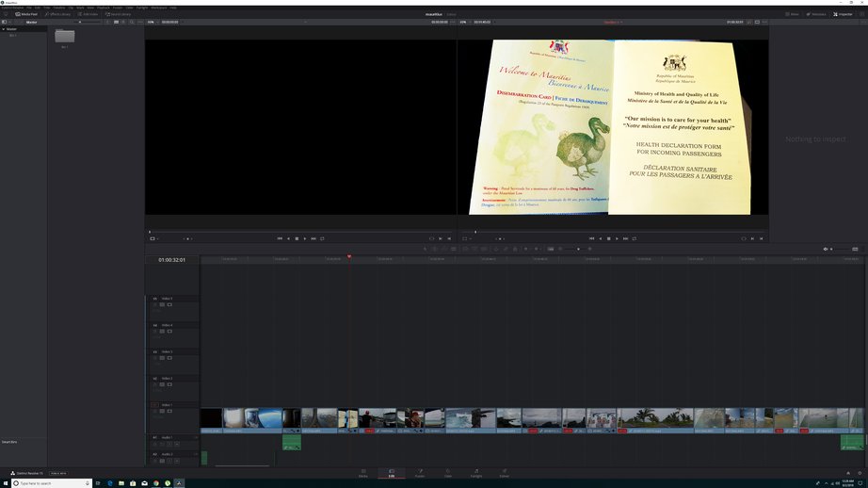Image resolution: width=868 pixels, height=488 pixels.
Task: Go to first frame in source viewer
Action: pos(280,238)
